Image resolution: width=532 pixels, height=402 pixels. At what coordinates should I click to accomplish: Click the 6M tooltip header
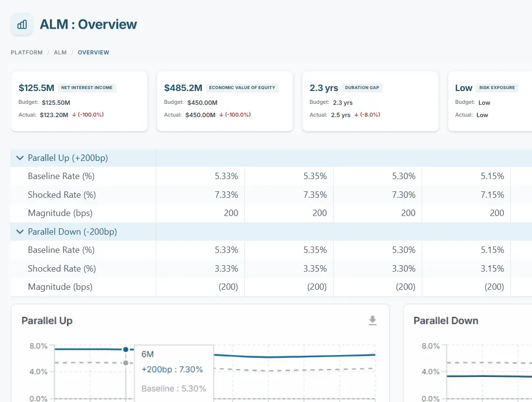pyautogui.click(x=148, y=354)
